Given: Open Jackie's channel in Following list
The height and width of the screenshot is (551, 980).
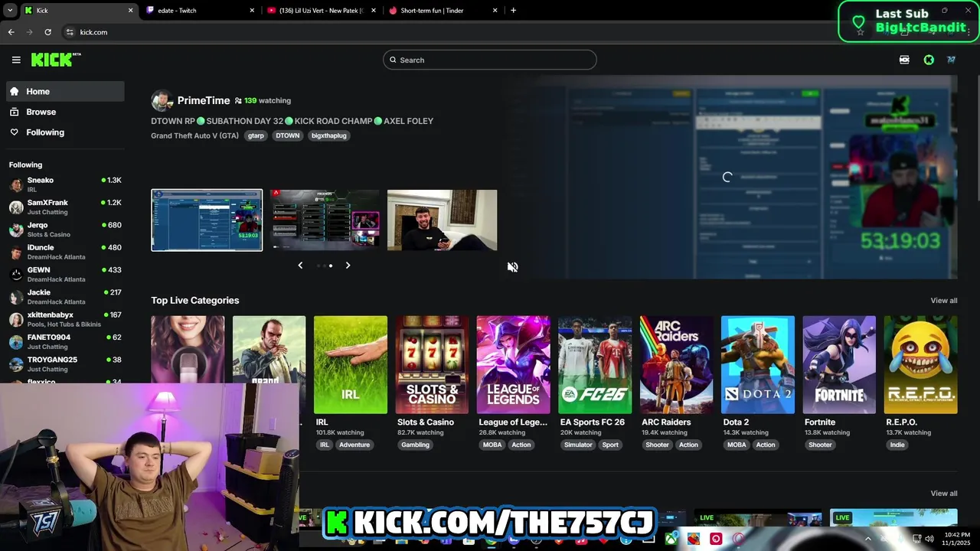Looking at the screenshot, I should (x=65, y=297).
